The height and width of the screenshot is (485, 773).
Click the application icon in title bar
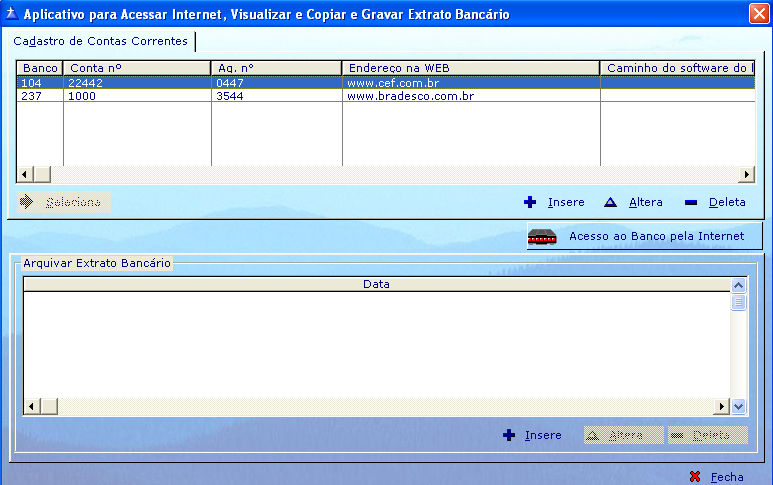coord(11,14)
